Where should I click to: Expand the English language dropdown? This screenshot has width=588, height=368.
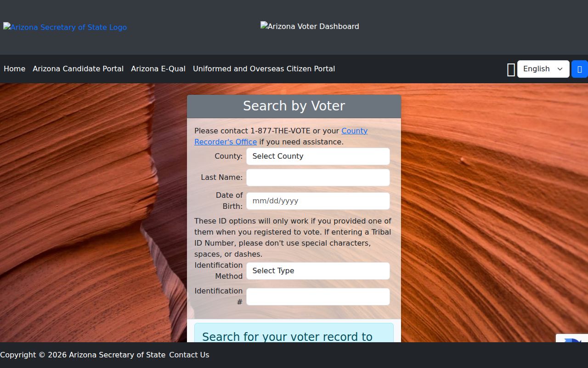(543, 69)
